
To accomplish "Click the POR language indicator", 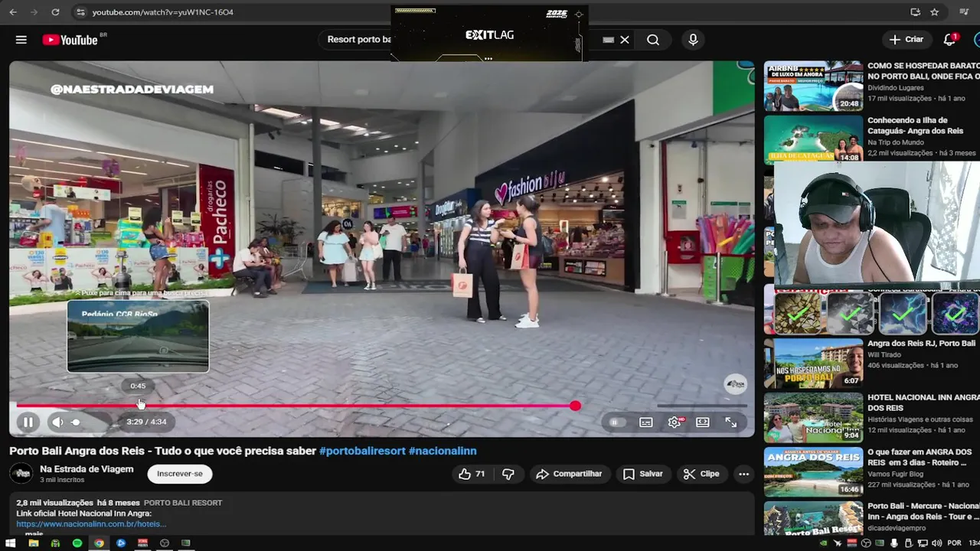I will point(954,543).
